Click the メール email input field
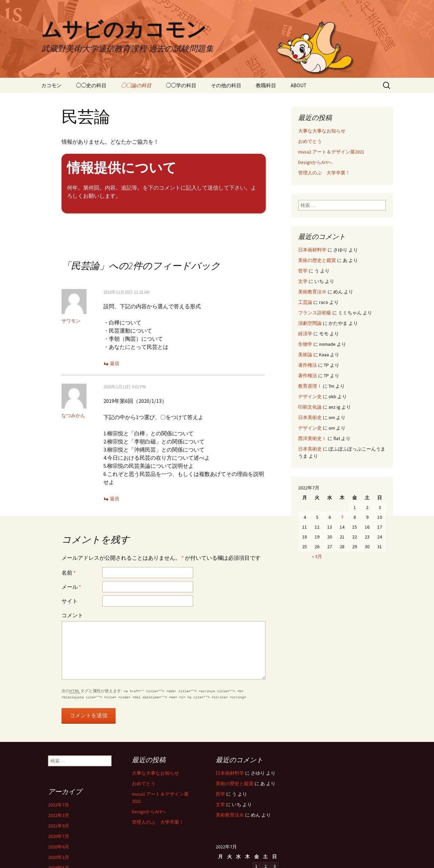This screenshot has width=434, height=868. [148, 587]
